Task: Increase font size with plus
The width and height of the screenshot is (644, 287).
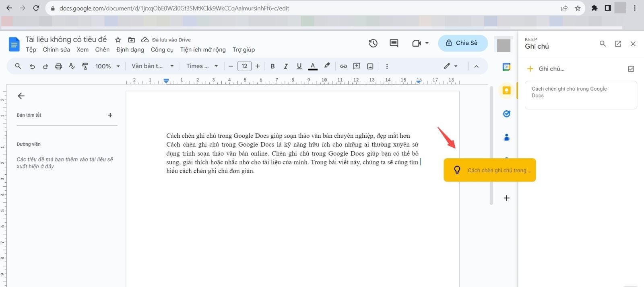Action: click(258, 66)
